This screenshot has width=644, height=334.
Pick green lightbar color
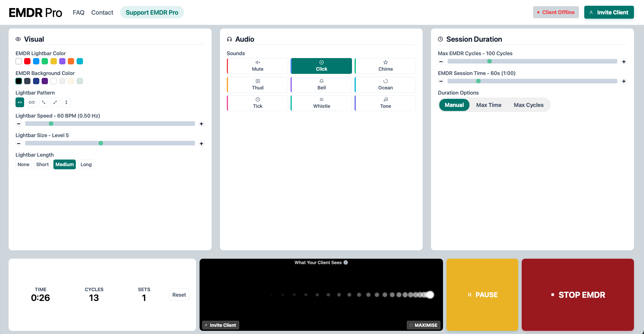point(45,61)
